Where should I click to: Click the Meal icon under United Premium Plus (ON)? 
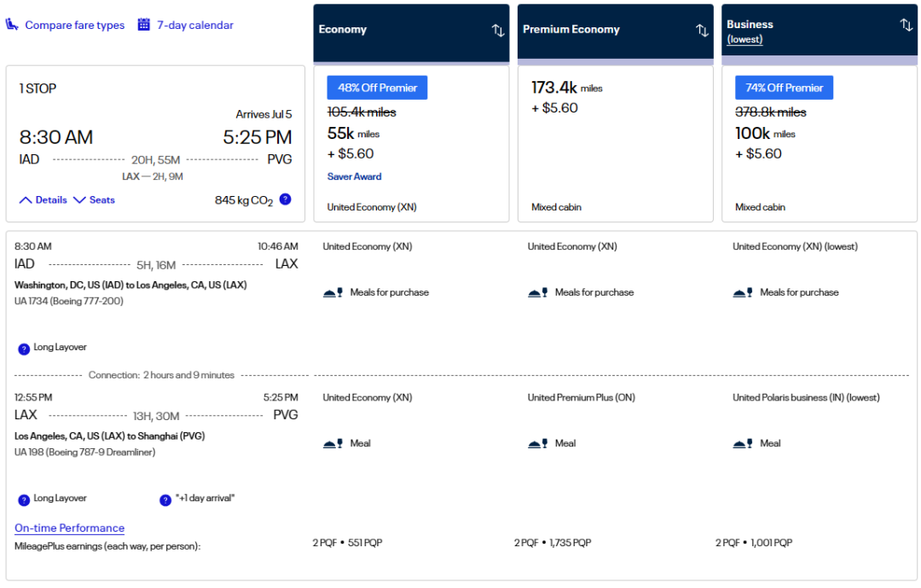[x=537, y=444]
